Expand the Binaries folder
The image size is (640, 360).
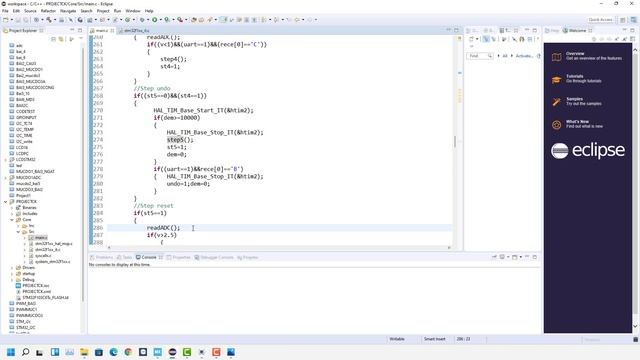click(12, 208)
